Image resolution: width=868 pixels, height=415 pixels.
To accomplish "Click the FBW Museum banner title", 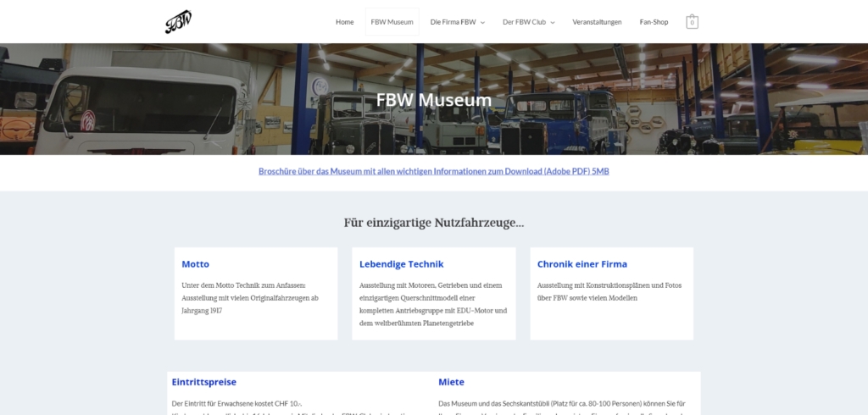I will click(x=433, y=100).
